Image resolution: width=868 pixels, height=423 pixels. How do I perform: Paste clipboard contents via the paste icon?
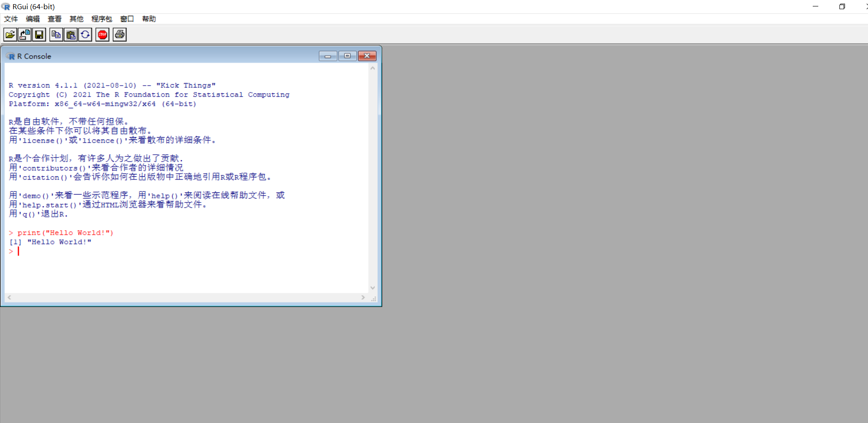tap(70, 34)
